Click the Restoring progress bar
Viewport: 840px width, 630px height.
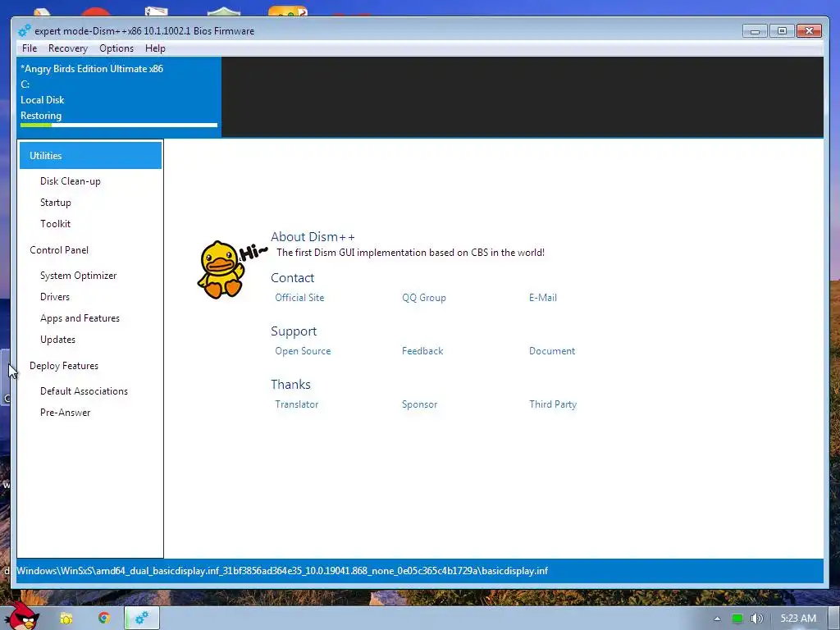pos(119,125)
